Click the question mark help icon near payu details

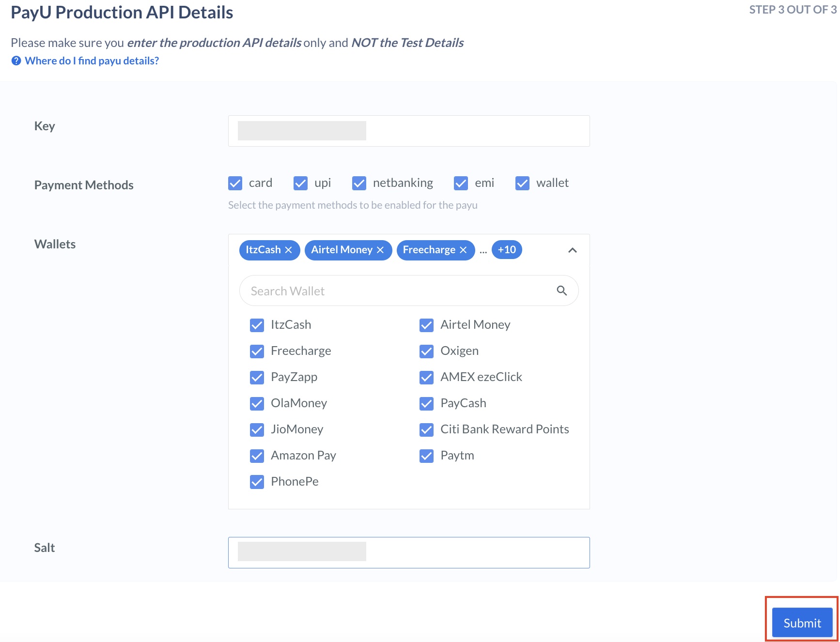coord(16,60)
